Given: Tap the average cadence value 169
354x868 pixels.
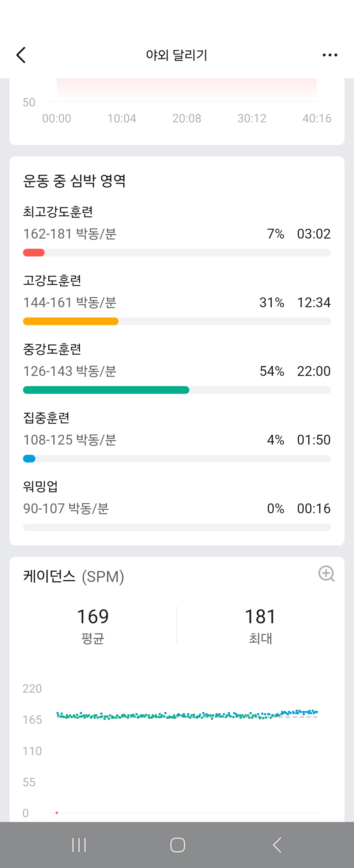Looking at the screenshot, I should pyautogui.click(x=93, y=617).
